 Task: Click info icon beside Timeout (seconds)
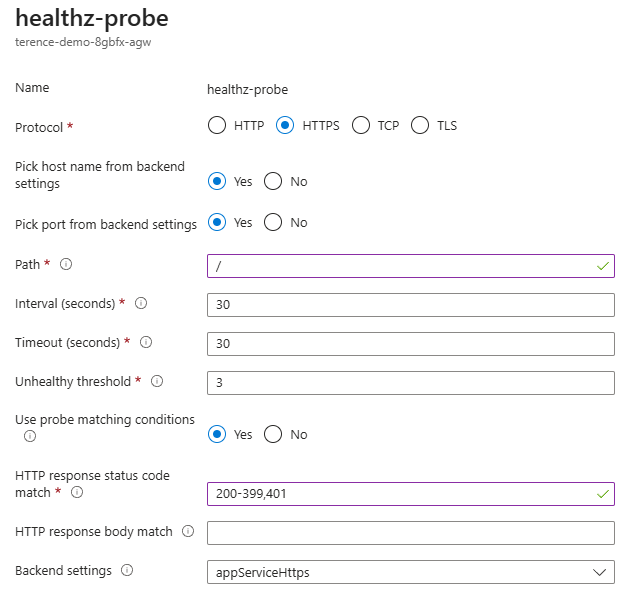click(146, 342)
